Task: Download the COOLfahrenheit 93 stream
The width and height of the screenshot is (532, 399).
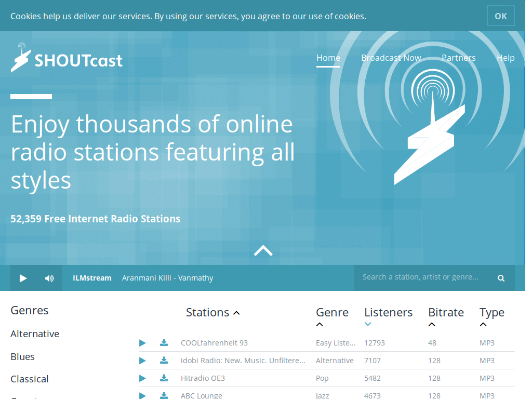Action: (164, 342)
